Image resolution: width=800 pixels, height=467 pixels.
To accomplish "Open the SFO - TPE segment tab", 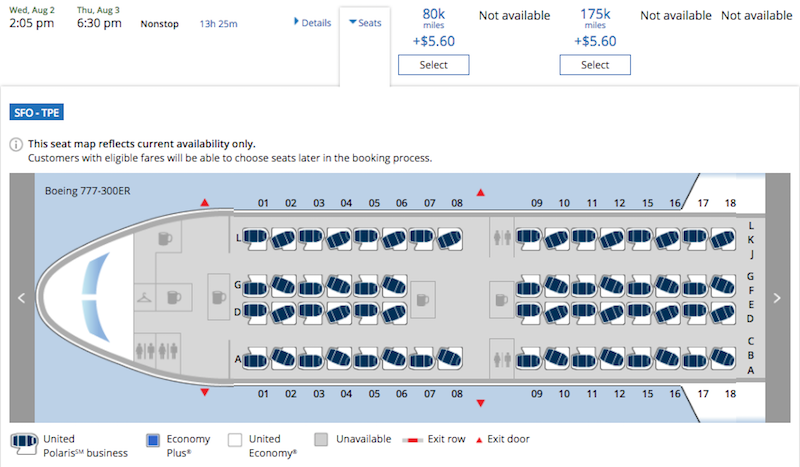I will click(37, 112).
